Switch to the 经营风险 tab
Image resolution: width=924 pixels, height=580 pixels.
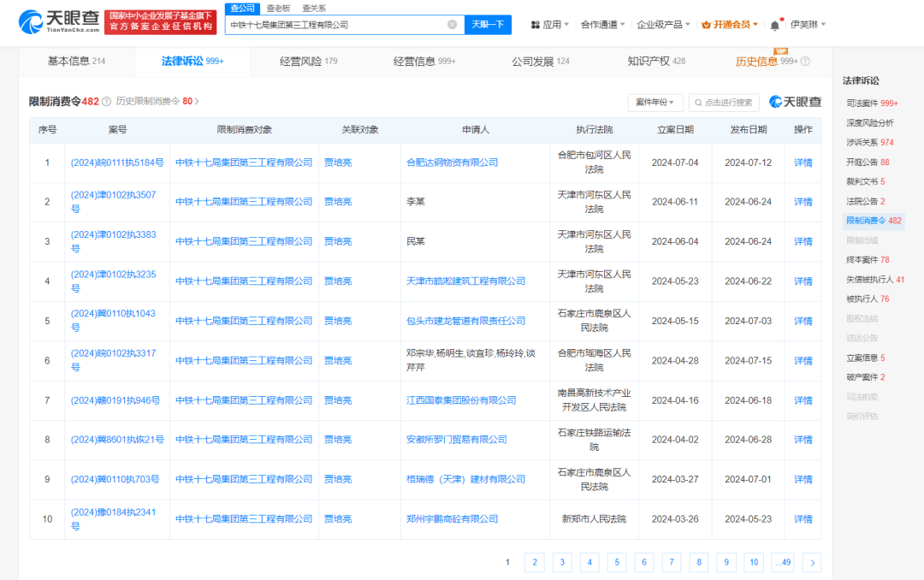click(308, 62)
